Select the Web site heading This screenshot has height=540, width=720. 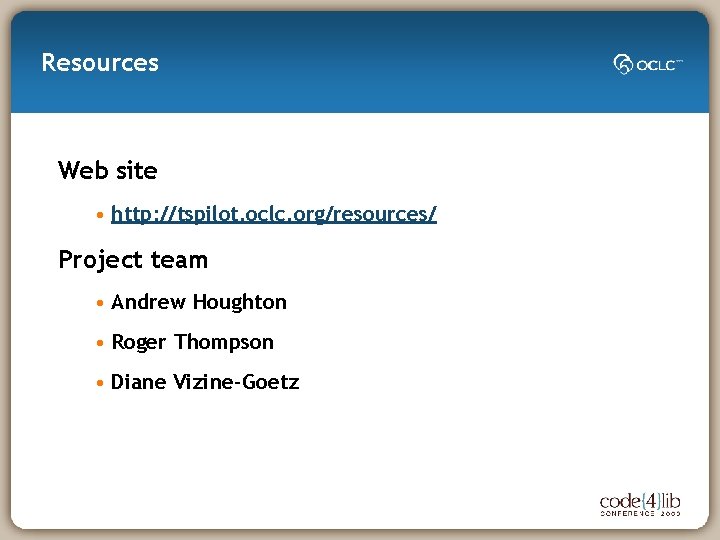tap(108, 171)
